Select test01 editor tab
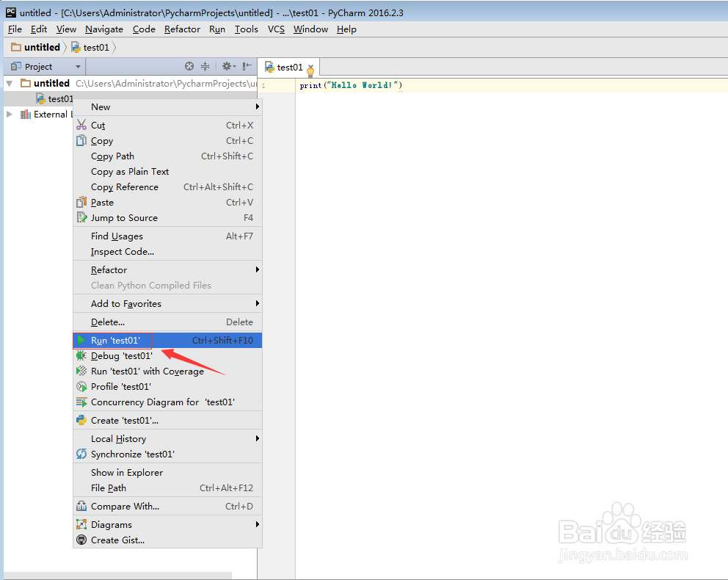Screen dimensions: 728x580 tap(289, 68)
